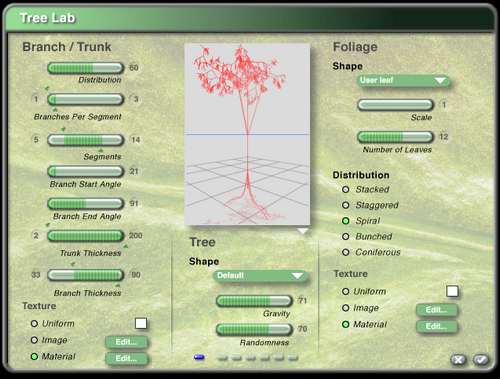Choose Uniform texture for Branch / Trunk
The width and height of the screenshot is (500, 379).
(34, 324)
